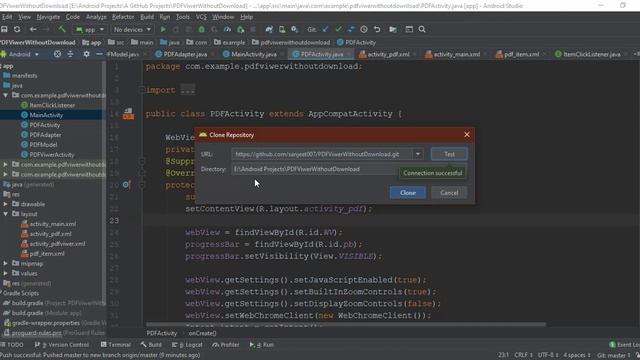Screen dimensions: 640x360
Task: Click the Sync/Reload from disk icon
Action: 17,29
